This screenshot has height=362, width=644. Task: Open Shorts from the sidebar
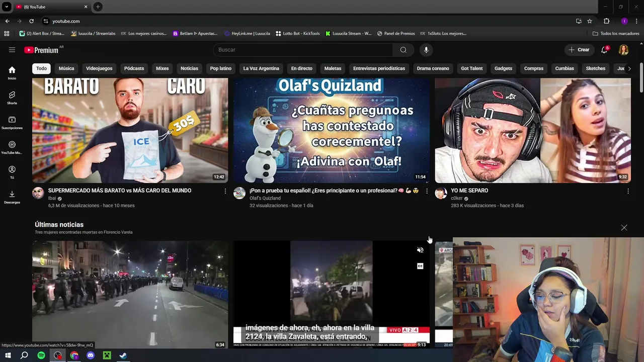click(12, 98)
